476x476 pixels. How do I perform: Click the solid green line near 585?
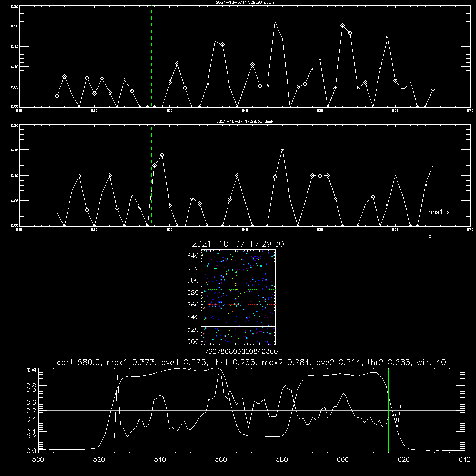(x=296, y=410)
